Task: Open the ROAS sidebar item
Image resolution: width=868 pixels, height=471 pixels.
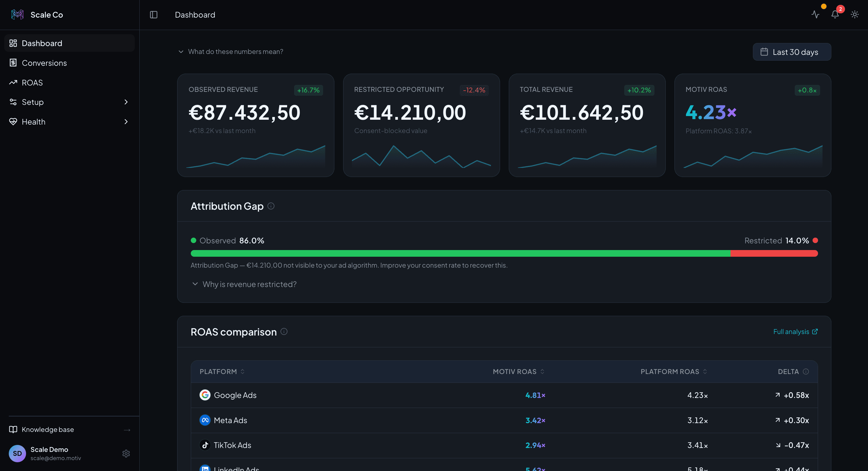Action: 70,82
